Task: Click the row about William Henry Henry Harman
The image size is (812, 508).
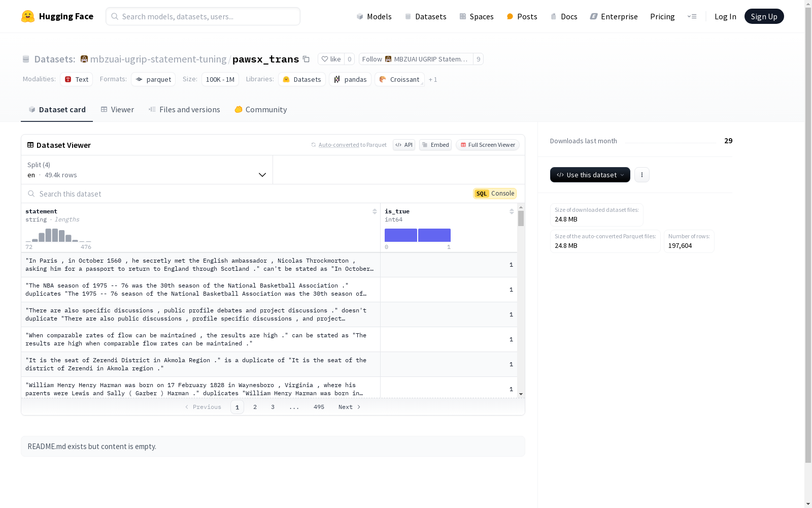Action: tap(269, 388)
